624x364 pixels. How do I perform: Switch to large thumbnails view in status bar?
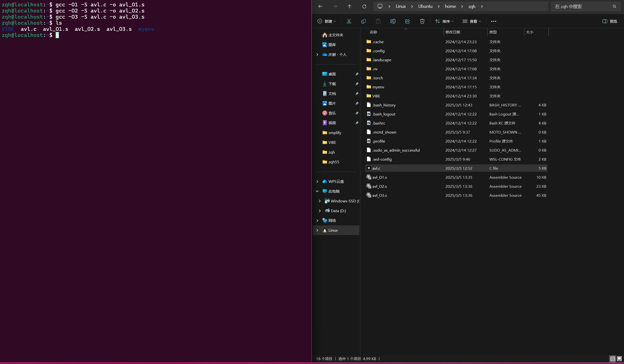(619, 359)
